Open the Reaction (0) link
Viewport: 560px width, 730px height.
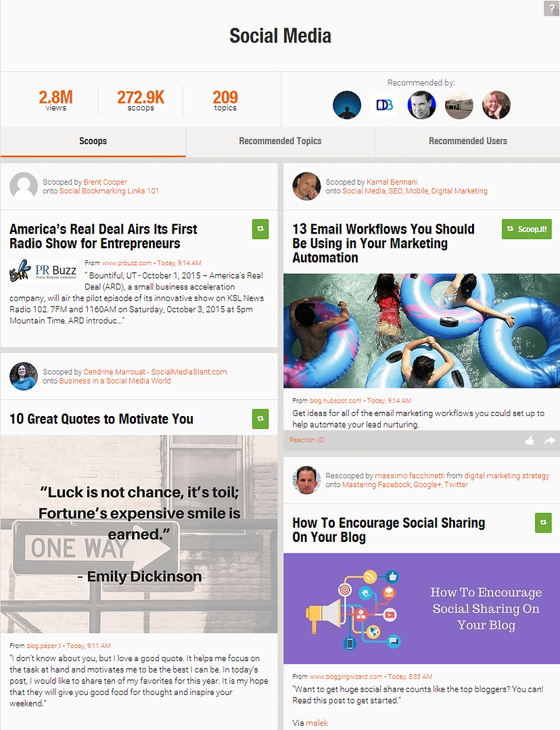[307, 440]
